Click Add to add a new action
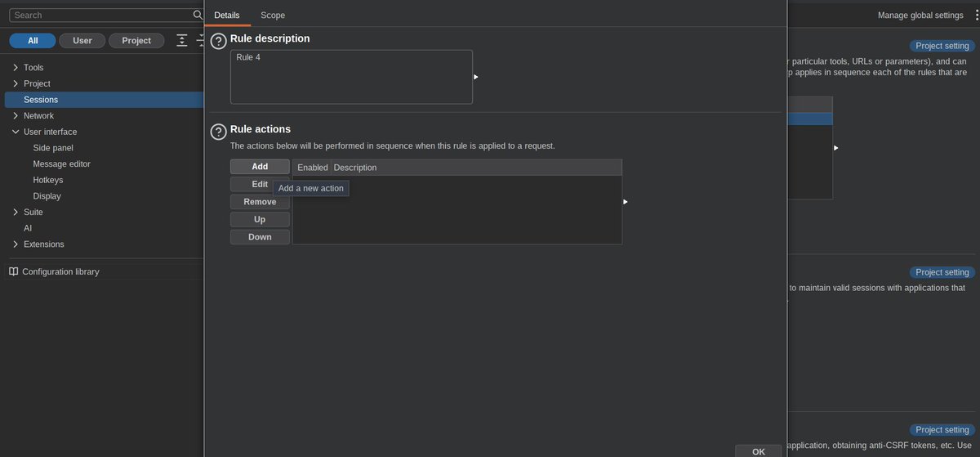This screenshot has height=457, width=980. (260, 166)
